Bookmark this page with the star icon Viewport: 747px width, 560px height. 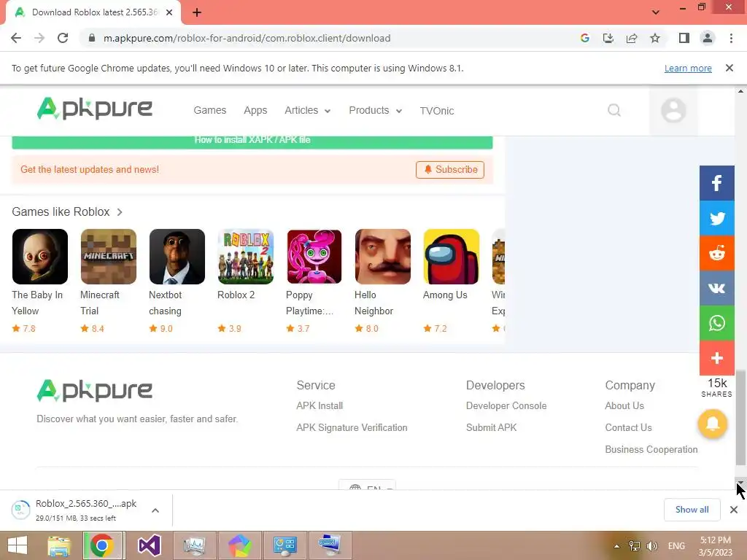(x=655, y=38)
